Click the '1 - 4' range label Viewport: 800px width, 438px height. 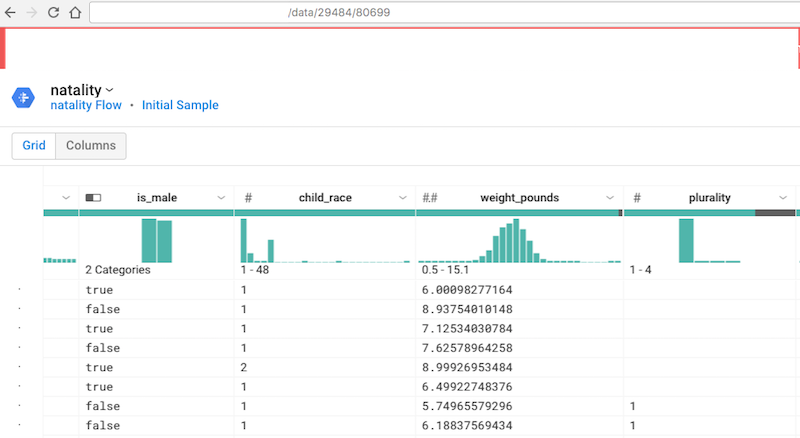click(640, 270)
